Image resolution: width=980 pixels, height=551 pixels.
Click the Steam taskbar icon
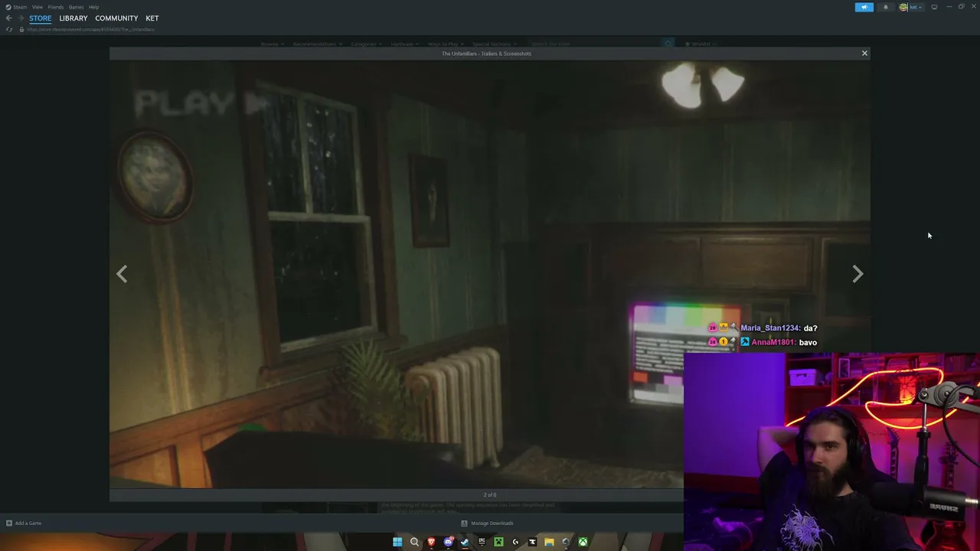pyautogui.click(x=465, y=542)
